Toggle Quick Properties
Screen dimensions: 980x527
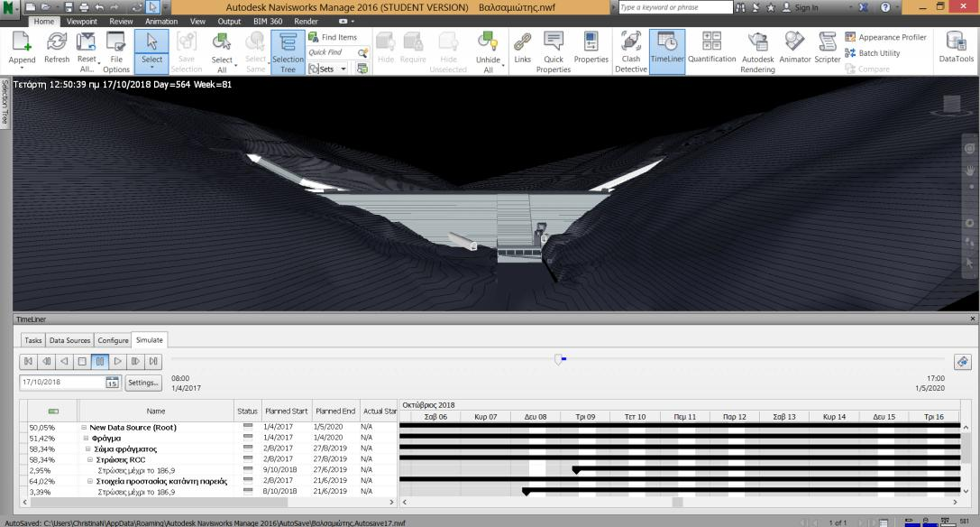(x=554, y=51)
